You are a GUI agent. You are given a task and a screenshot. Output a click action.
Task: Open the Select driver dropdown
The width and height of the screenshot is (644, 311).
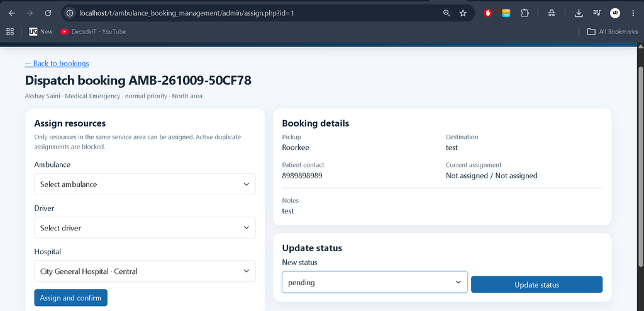pos(145,228)
